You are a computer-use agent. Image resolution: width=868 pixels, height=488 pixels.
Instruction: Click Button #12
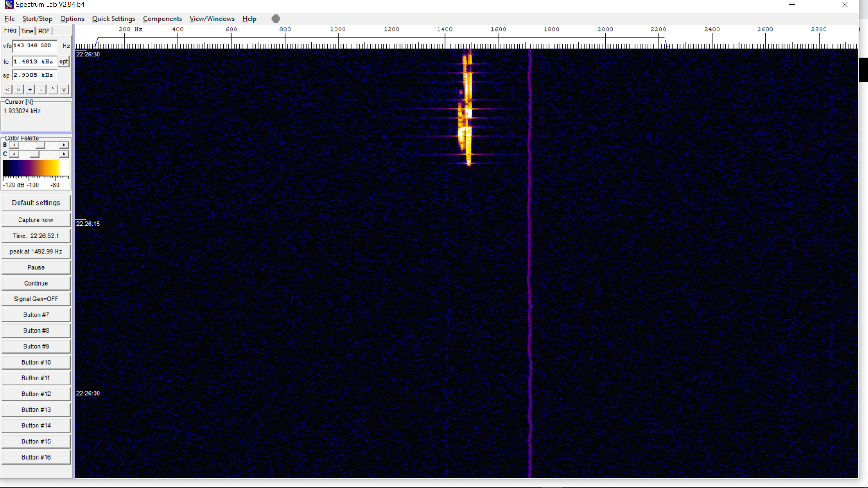tap(36, 394)
